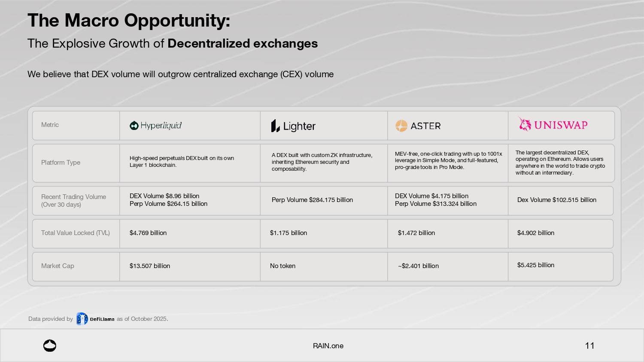
Task: Click the Uniswap unicorn logo
Action: (525, 124)
